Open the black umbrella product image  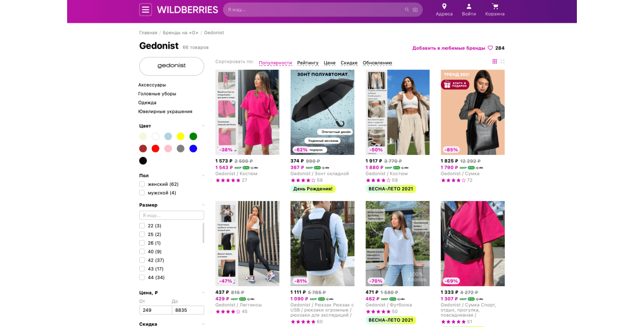(x=323, y=112)
